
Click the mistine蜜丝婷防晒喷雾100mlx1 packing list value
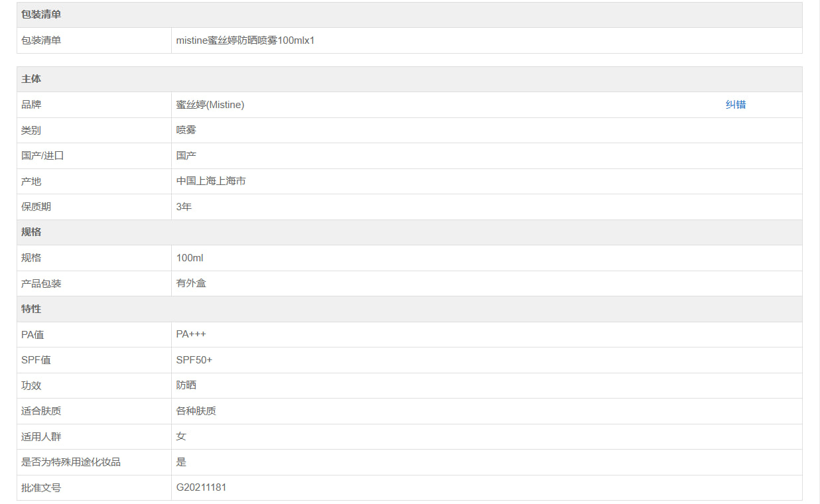tap(245, 40)
